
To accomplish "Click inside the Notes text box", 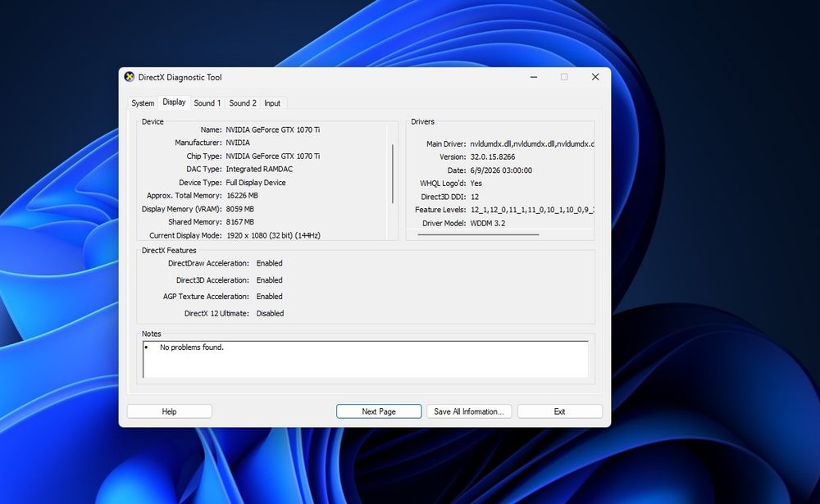I will pyautogui.click(x=366, y=360).
